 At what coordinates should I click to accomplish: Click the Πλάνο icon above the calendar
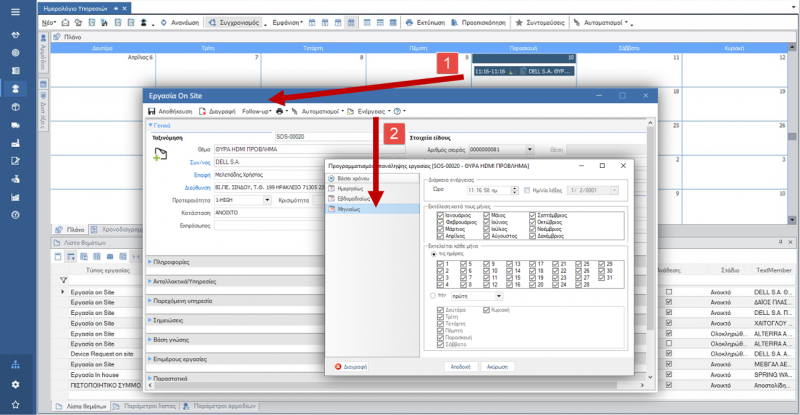[x=57, y=37]
